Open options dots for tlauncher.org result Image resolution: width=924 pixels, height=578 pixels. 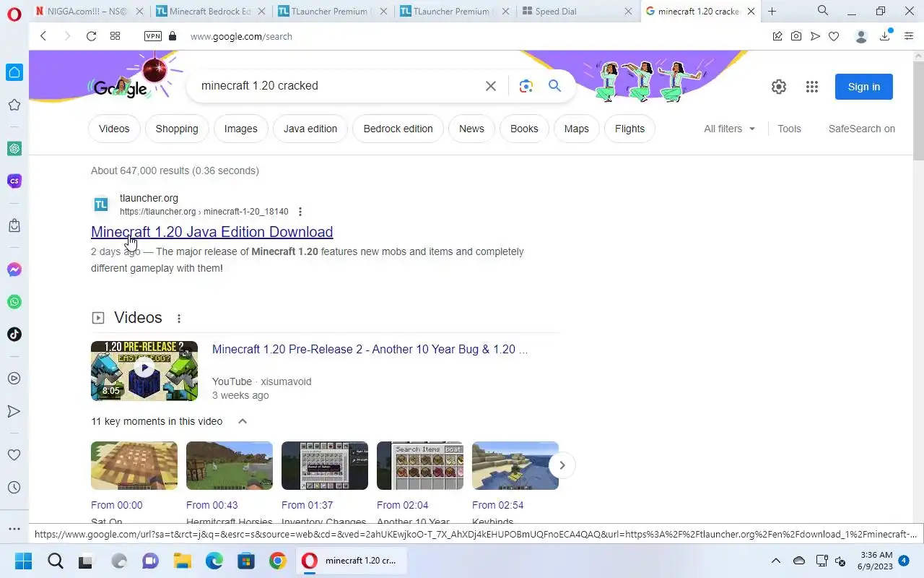(x=300, y=212)
